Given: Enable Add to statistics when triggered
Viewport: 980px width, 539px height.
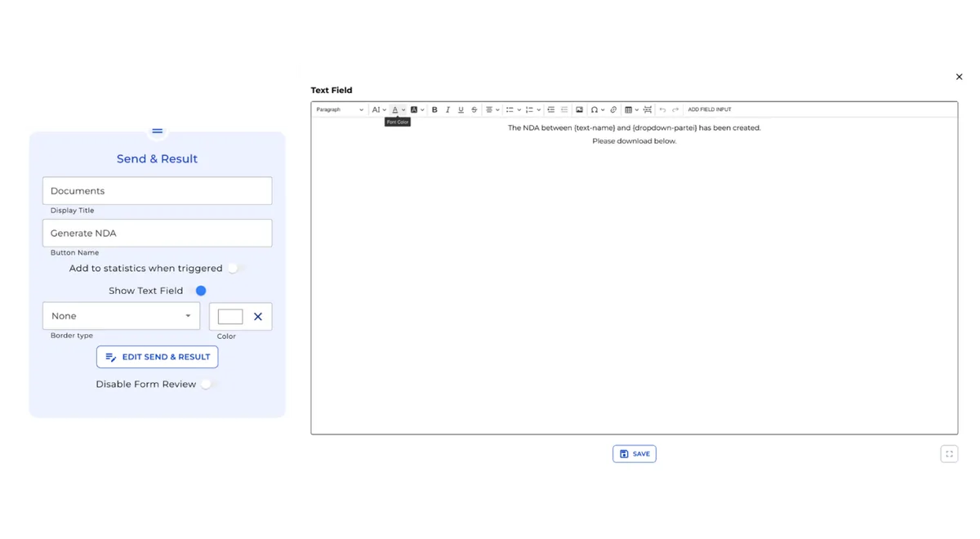Looking at the screenshot, I should click(235, 268).
